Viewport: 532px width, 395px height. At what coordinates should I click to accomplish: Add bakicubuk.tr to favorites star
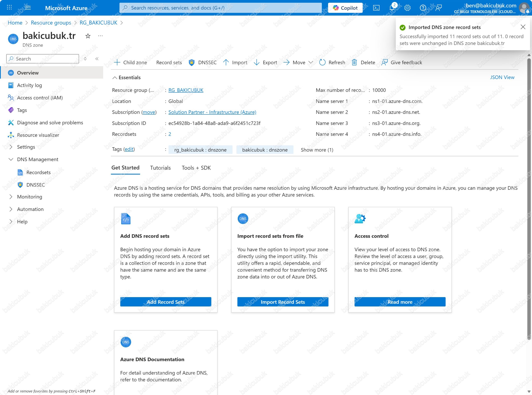click(x=88, y=36)
